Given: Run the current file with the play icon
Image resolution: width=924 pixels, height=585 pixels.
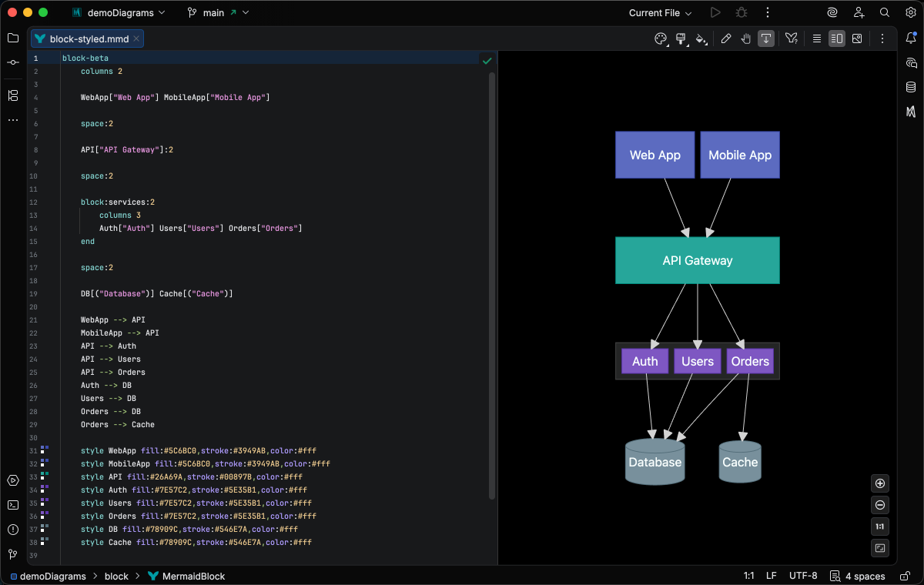Looking at the screenshot, I should tap(712, 12).
